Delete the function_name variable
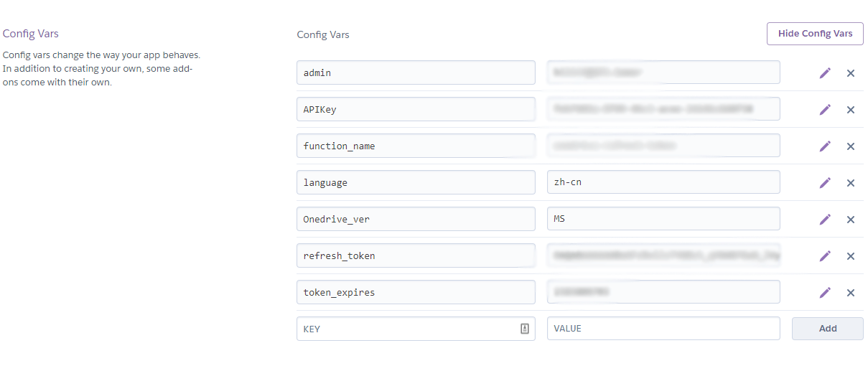868x366 pixels. tap(851, 146)
